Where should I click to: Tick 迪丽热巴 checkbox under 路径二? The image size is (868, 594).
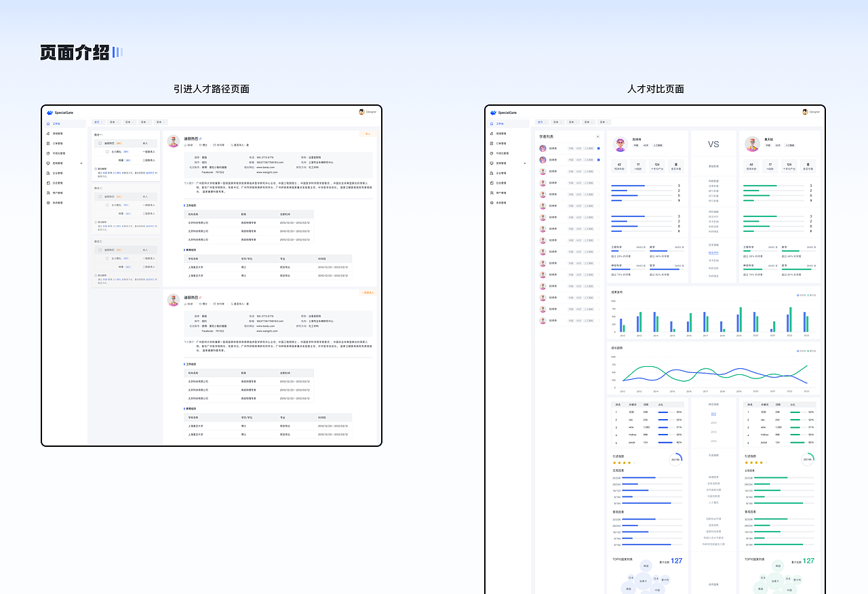pyautogui.click(x=100, y=197)
